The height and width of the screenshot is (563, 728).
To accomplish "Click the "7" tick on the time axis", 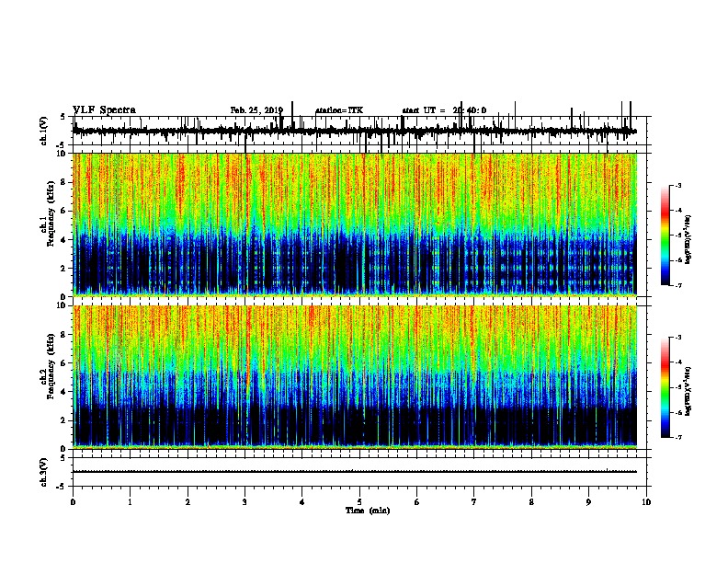I will tap(474, 502).
